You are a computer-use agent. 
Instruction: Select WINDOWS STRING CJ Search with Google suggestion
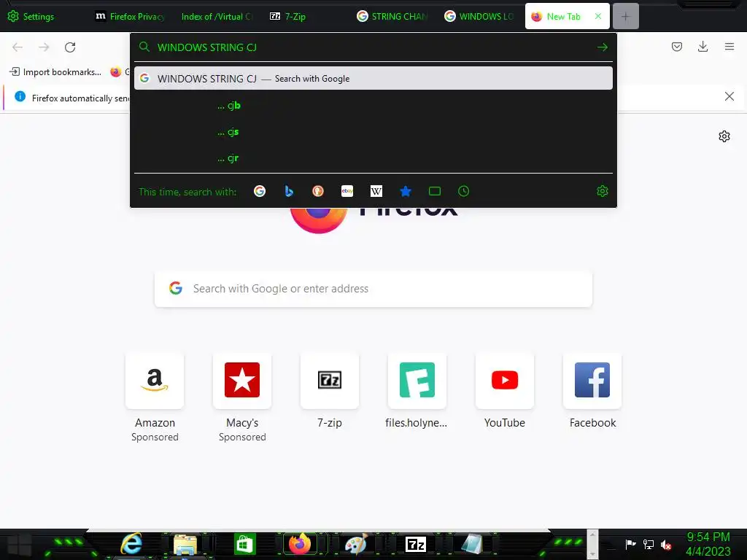click(373, 79)
